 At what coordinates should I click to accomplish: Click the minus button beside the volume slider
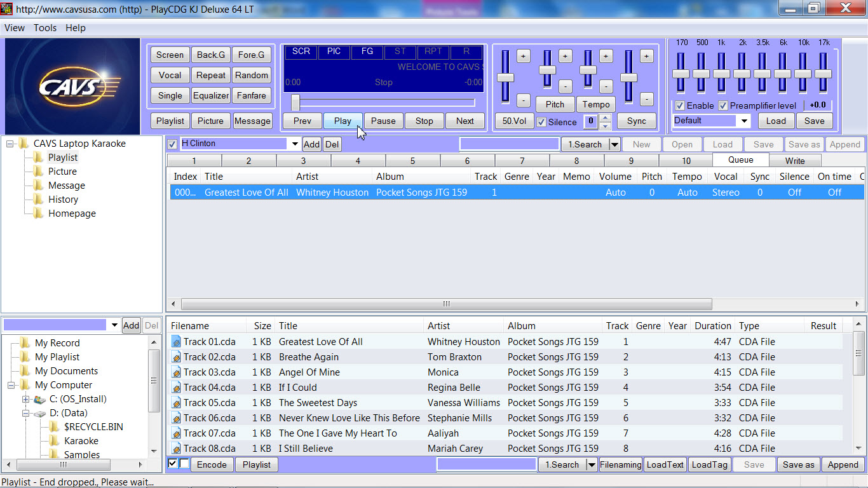(x=523, y=100)
